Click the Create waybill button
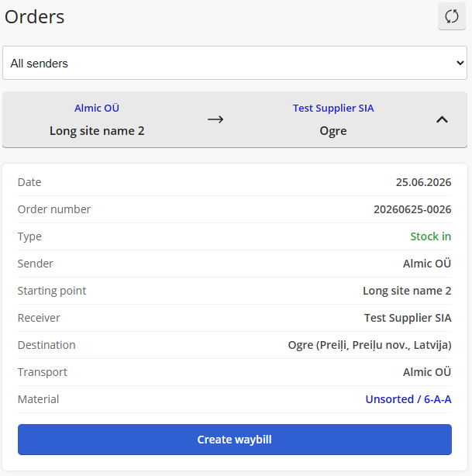The image size is (472, 476). point(235,440)
